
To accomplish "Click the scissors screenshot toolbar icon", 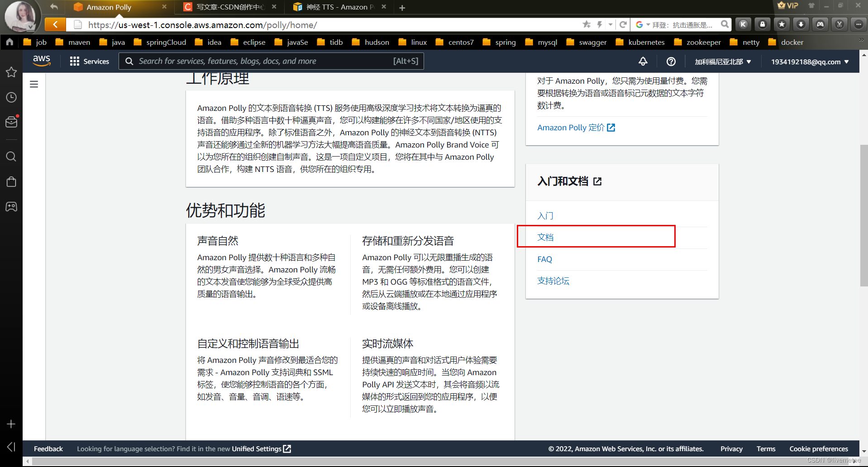I will click(839, 24).
